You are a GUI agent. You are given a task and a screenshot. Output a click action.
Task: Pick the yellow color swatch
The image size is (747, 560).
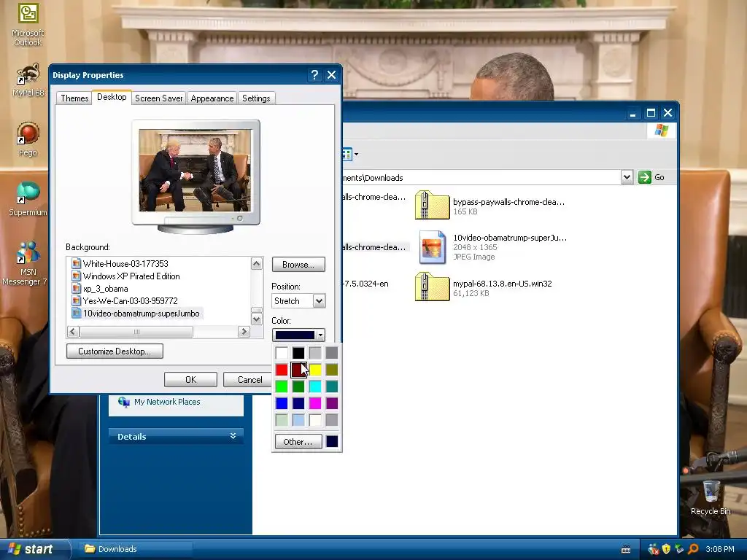[315, 370]
